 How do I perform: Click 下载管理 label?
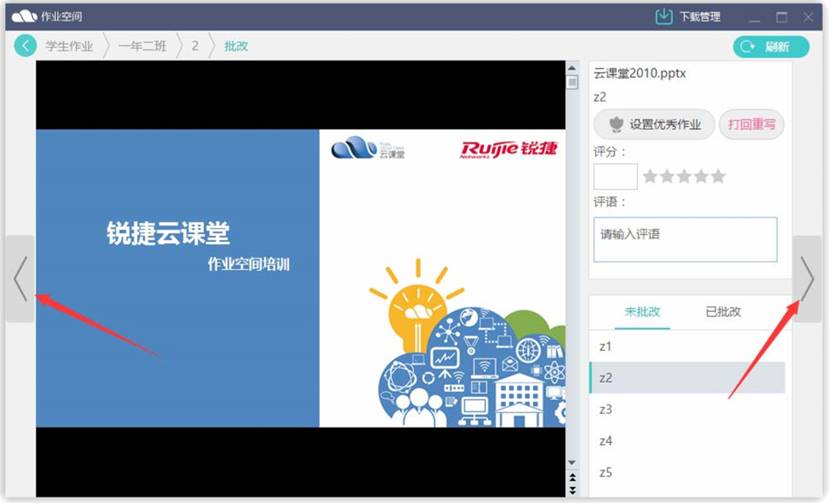pyautogui.click(x=700, y=17)
